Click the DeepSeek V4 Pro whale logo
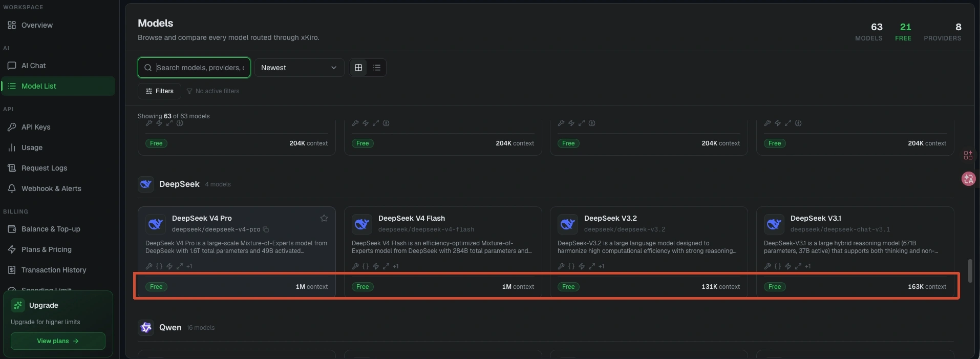Image resolution: width=980 pixels, height=359 pixels. pyautogui.click(x=156, y=224)
